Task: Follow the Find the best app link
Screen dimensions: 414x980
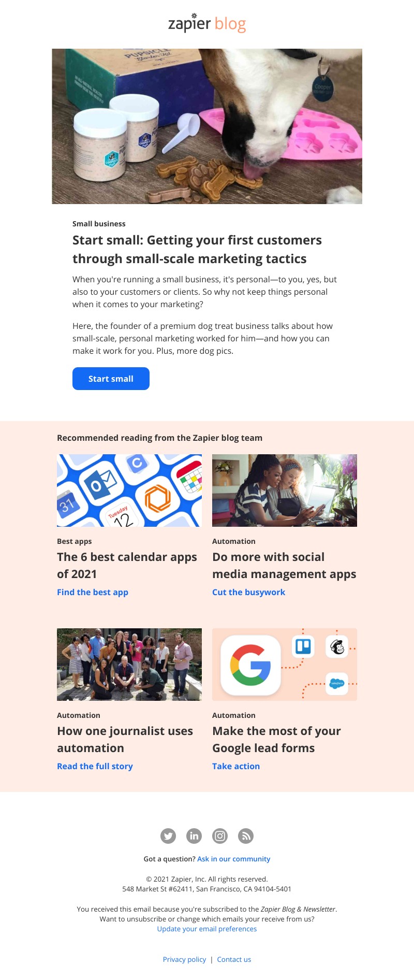Action: [93, 592]
